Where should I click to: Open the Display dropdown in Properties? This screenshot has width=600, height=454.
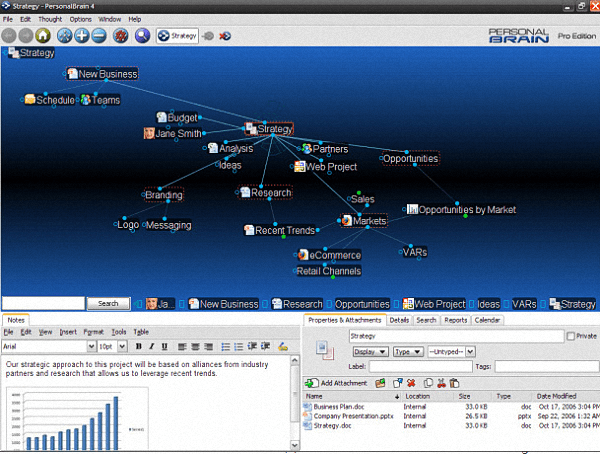[369, 352]
